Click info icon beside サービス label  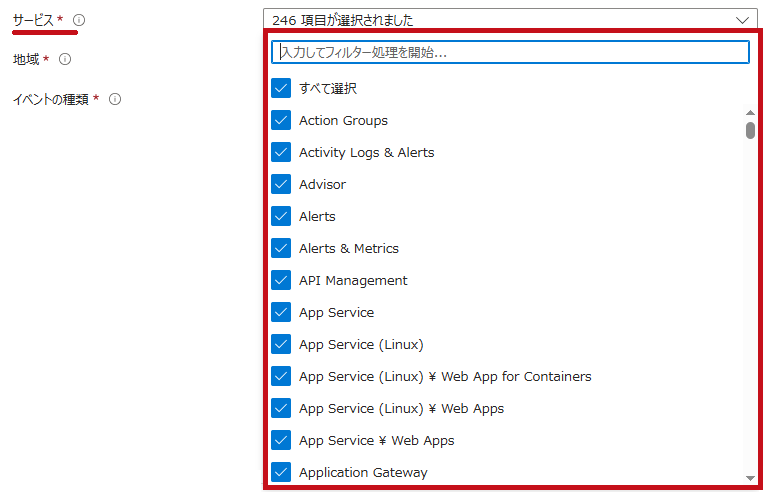[x=79, y=20]
